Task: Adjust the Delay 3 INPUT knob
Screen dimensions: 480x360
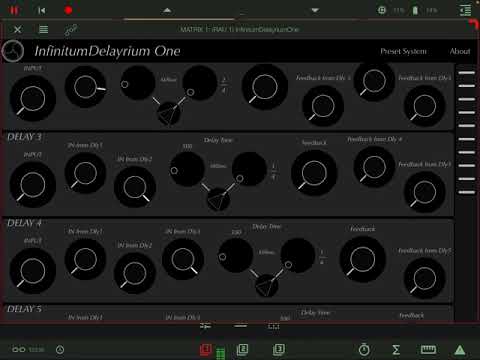Action: 33,185
